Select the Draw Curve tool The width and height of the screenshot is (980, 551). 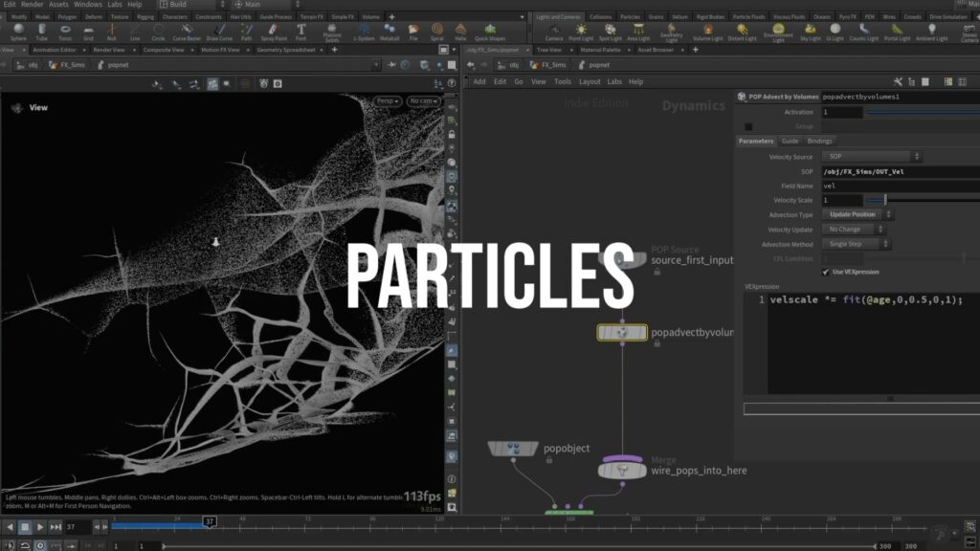click(x=219, y=32)
